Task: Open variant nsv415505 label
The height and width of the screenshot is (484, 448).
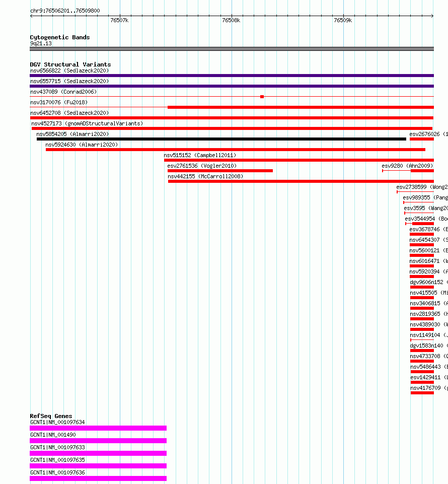Action: [429, 292]
